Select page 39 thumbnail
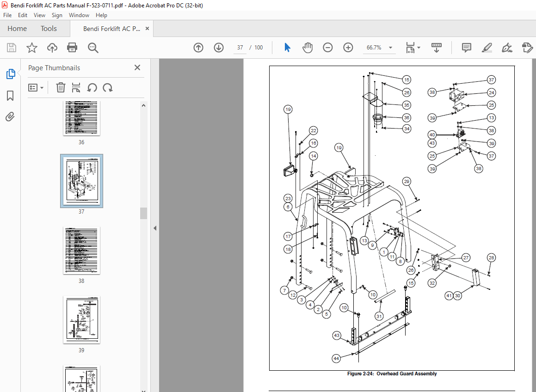Image resolution: width=536 pixels, height=392 pixels. pos(81,319)
